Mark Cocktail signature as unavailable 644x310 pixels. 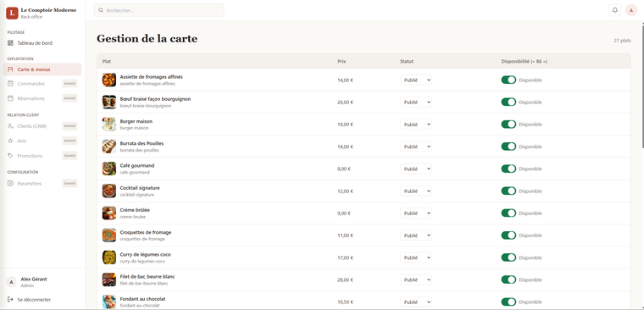click(508, 191)
